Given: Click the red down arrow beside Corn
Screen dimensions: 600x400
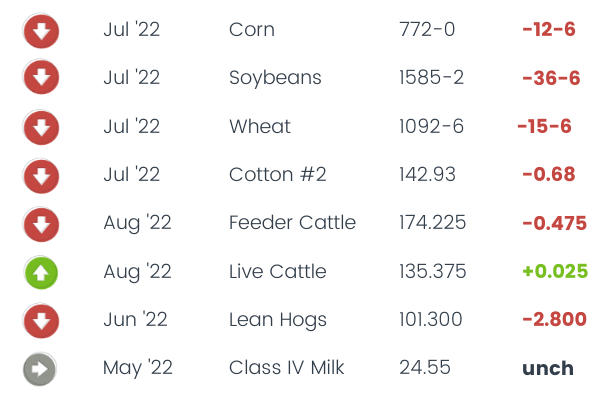Looking at the screenshot, I should click(41, 30).
